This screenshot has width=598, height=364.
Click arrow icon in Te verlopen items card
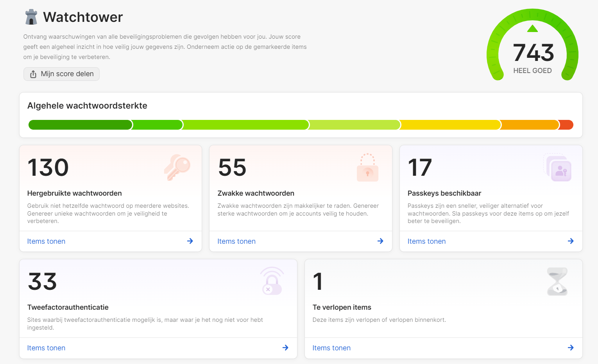tap(571, 348)
